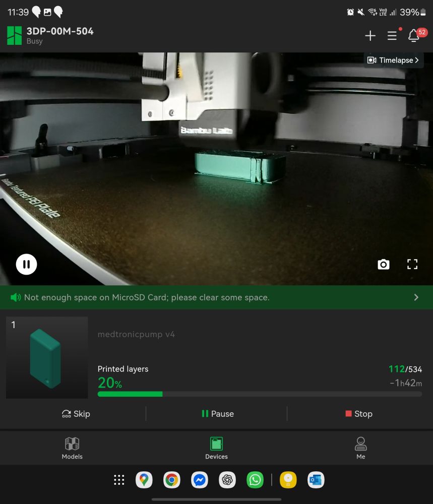Tap the printer name 3DP-00M-504
Screen dimensions: 433x504
(60, 31)
